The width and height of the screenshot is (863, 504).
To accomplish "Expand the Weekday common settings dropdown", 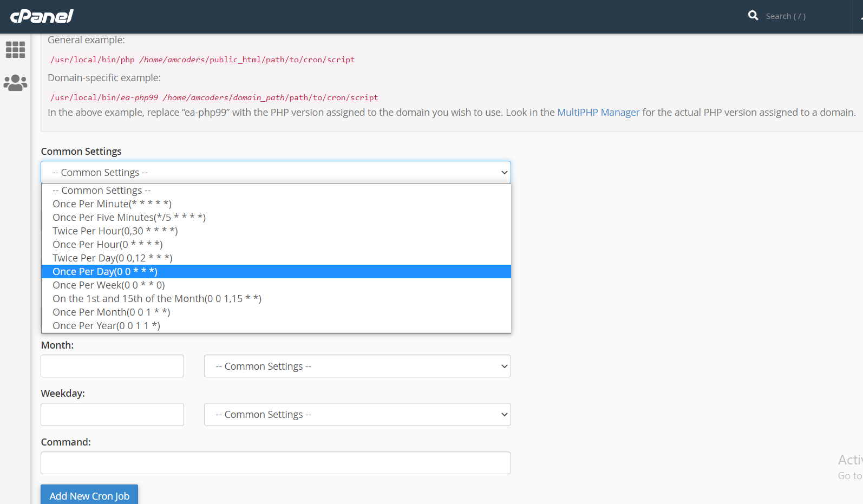I will tap(357, 415).
